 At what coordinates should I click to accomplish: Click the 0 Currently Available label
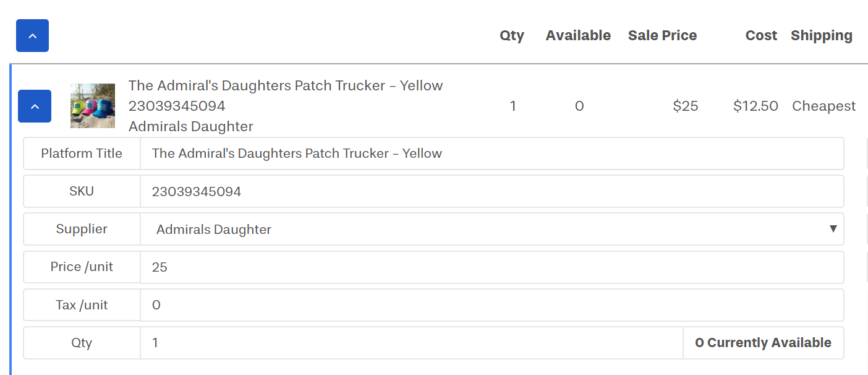coord(763,343)
